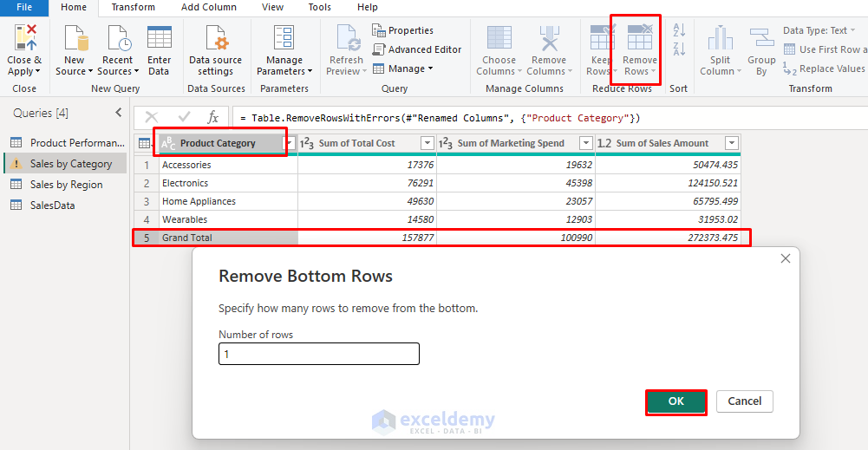The width and height of the screenshot is (868, 450).
Task: Click the Enter Data icon
Action: pyautogui.click(x=160, y=38)
